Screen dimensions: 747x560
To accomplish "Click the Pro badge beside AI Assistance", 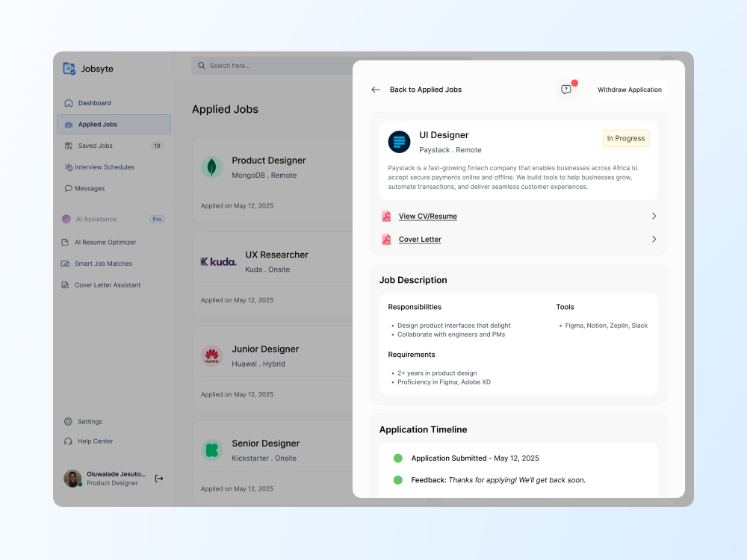I will coord(157,219).
